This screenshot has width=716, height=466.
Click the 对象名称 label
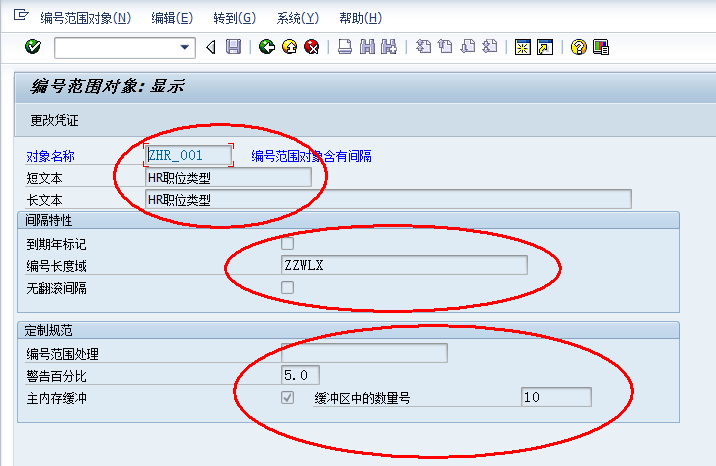coord(50,156)
